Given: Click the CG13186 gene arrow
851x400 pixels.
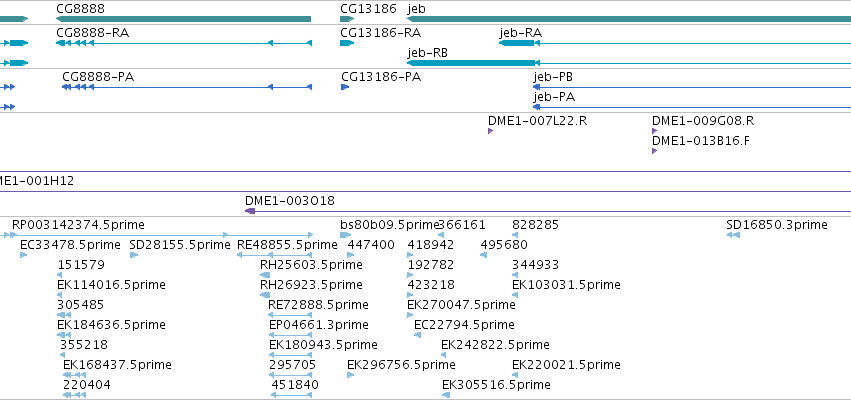Looking at the screenshot, I should 347,20.
